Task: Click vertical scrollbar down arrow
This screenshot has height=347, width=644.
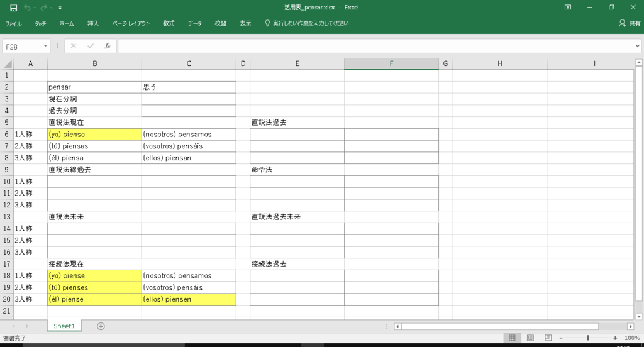Action: point(639,317)
